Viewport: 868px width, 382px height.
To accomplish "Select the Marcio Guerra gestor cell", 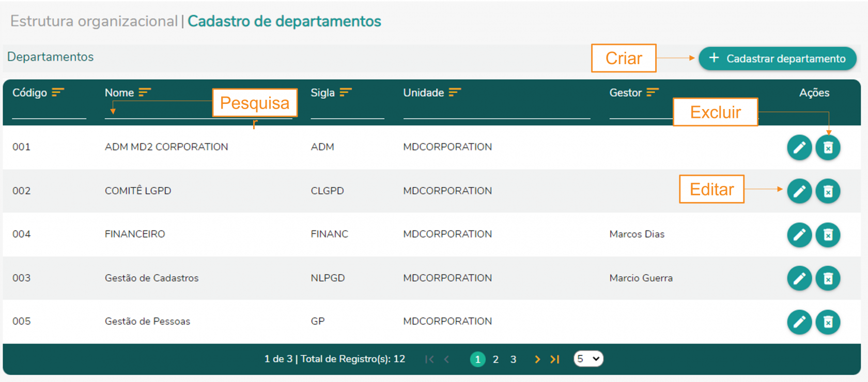I will pos(641,278).
